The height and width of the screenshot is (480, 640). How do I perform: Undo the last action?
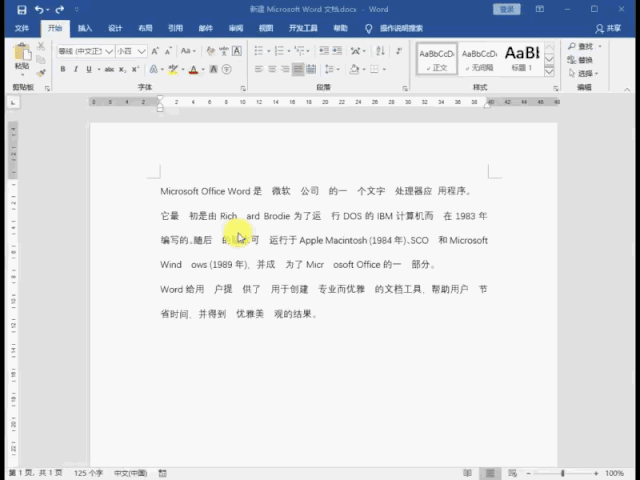[x=39, y=9]
